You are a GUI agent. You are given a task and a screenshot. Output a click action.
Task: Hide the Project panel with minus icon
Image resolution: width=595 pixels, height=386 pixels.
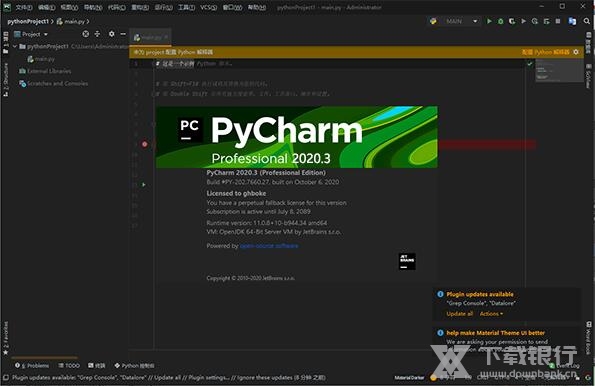tap(123, 34)
